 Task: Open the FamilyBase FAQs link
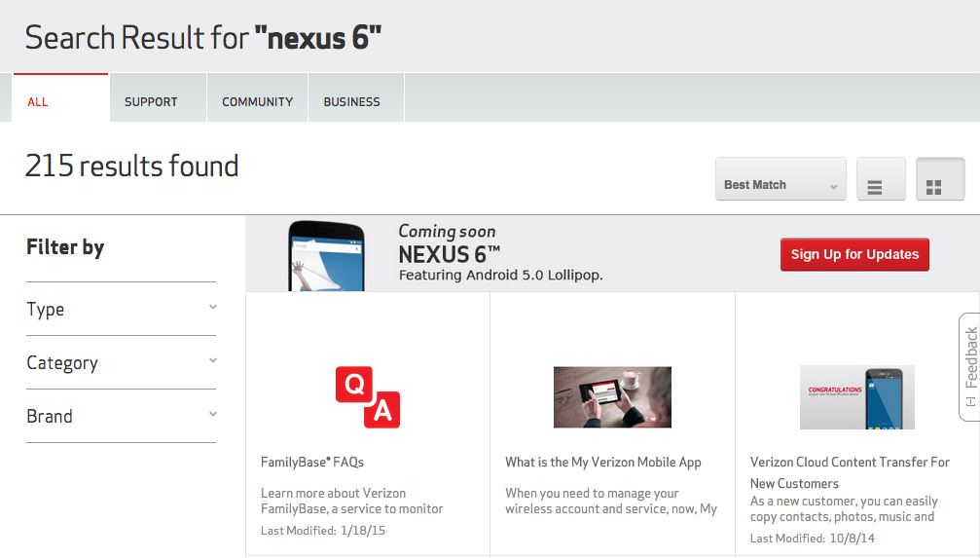(312, 463)
